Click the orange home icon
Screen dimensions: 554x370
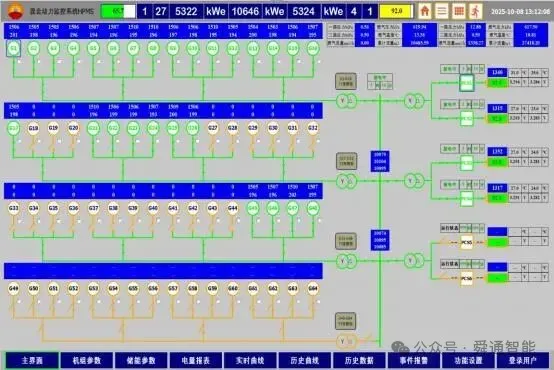(425, 11)
